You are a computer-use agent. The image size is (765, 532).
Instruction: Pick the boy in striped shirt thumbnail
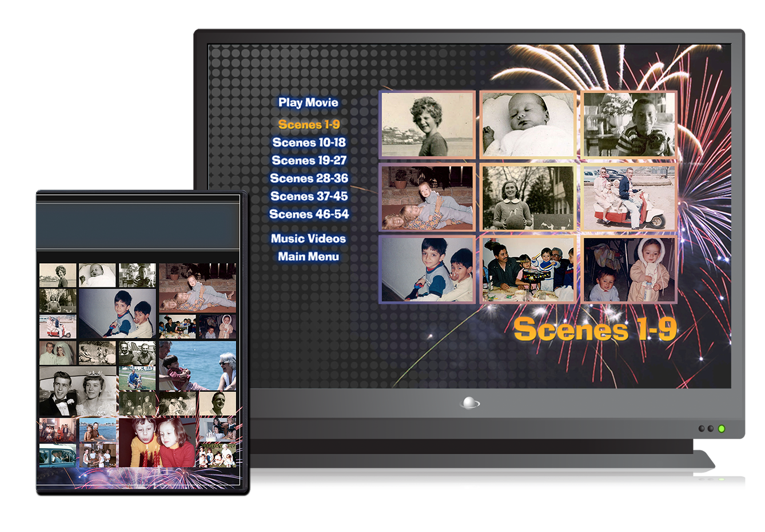point(629,125)
